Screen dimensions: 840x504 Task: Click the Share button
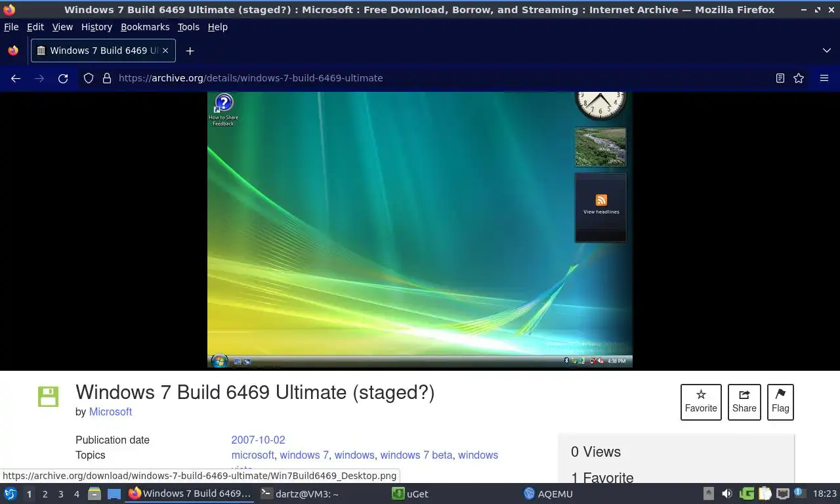(x=744, y=402)
